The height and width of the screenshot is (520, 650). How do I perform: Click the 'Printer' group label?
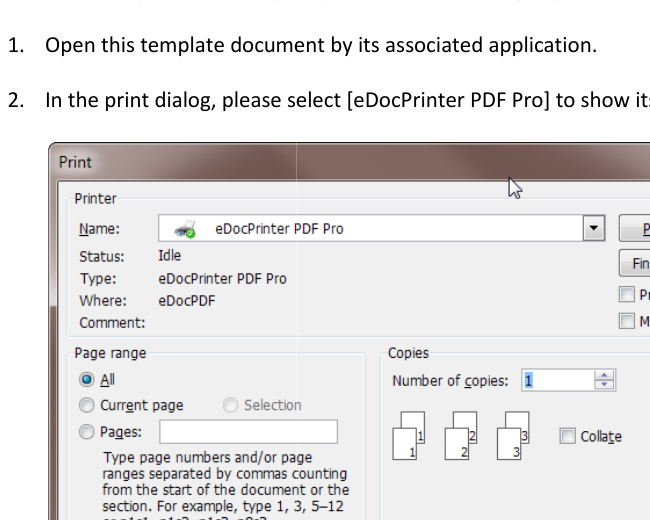pyautogui.click(x=95, y=198)
